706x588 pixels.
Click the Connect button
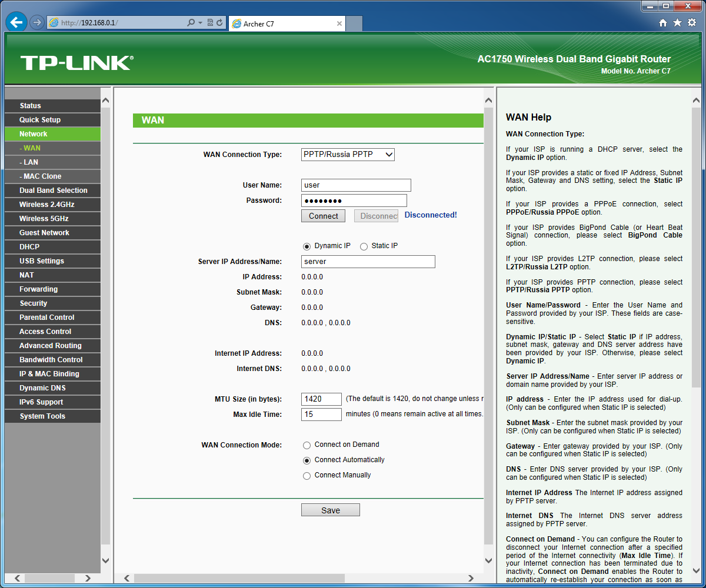(324, 216)
